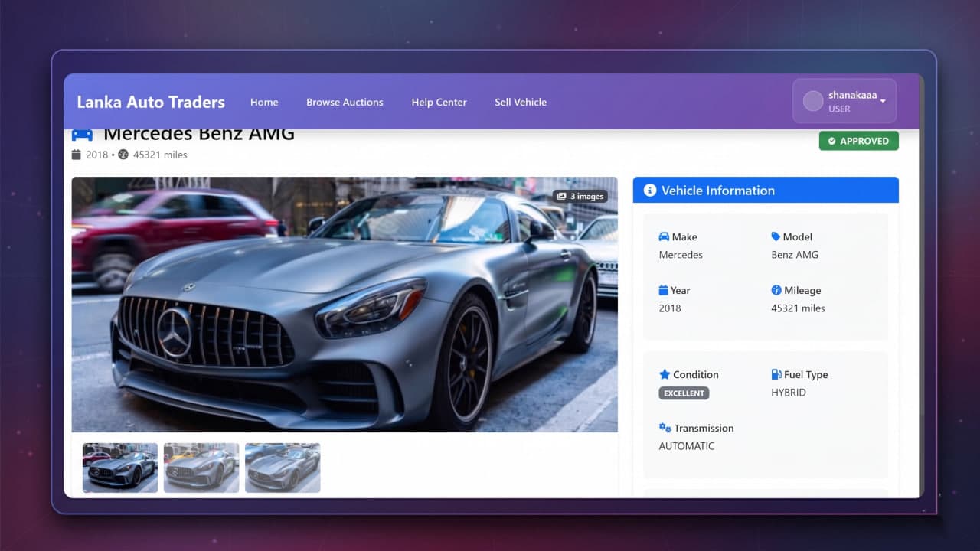
Task: Click the fuel pump icon beside Fuel Type
Action: tap(776, 375)
